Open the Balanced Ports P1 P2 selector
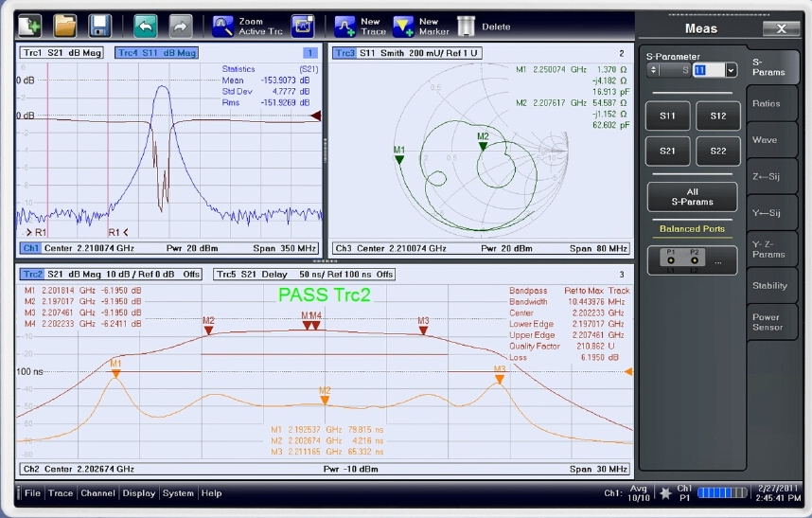 692,259
